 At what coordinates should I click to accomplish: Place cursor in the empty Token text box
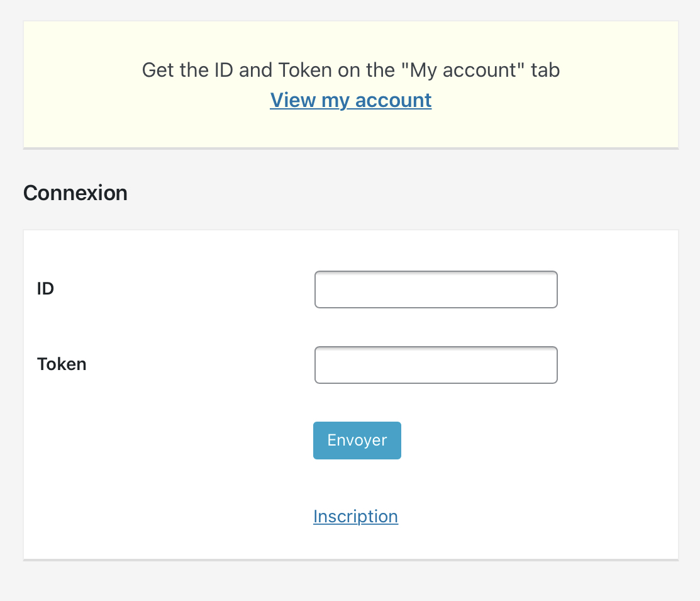click(436, 364)
